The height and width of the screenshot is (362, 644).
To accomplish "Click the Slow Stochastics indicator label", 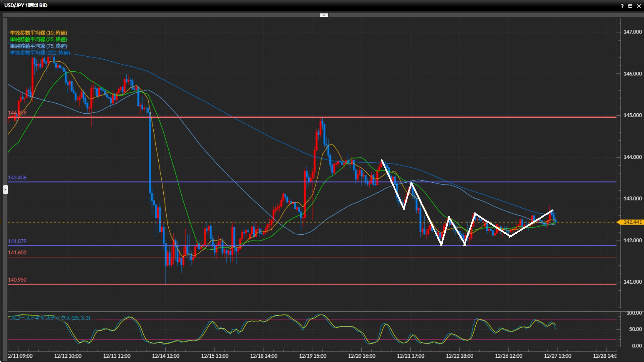I will click(x=50, y=318).
